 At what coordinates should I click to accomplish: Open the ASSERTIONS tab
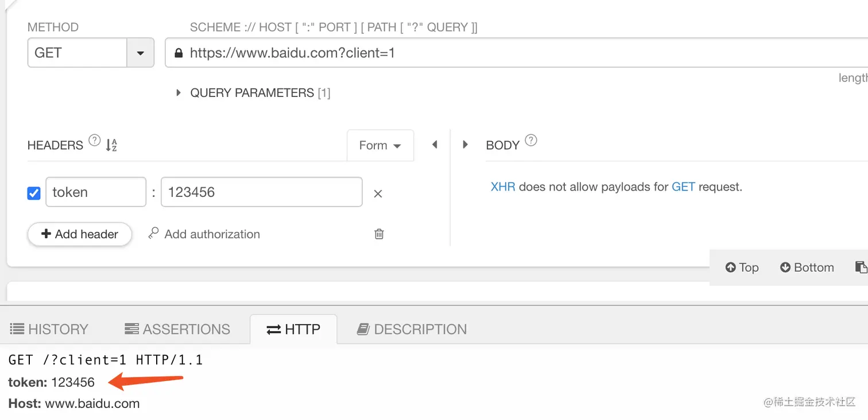pyautogui.click(x=177, y=329)
